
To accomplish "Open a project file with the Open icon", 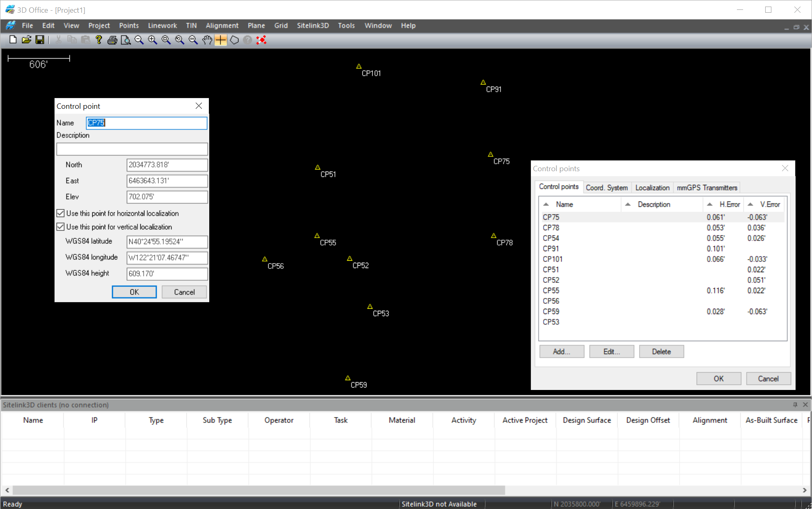I will [x=27, y=40].
